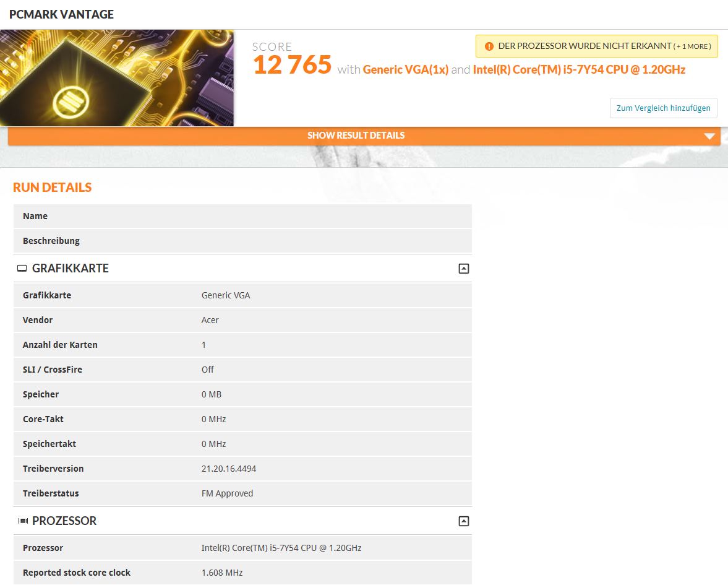Click the white arrow on orange bar

coord(709,136)
